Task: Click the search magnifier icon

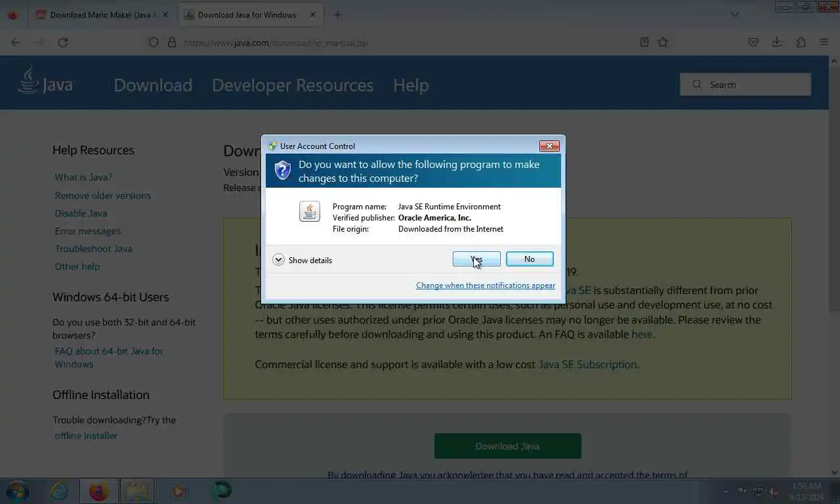Action: (x=697, y=85)
